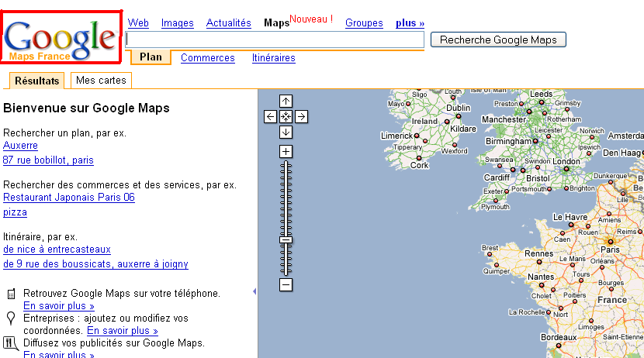Click the center recenter map button
Viewport: 644px width, 358px height.
(x=286, y=116)
